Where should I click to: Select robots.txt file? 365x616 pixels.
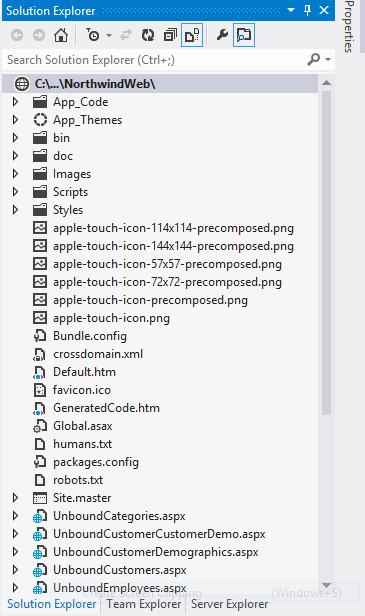(x=78, y=480)
